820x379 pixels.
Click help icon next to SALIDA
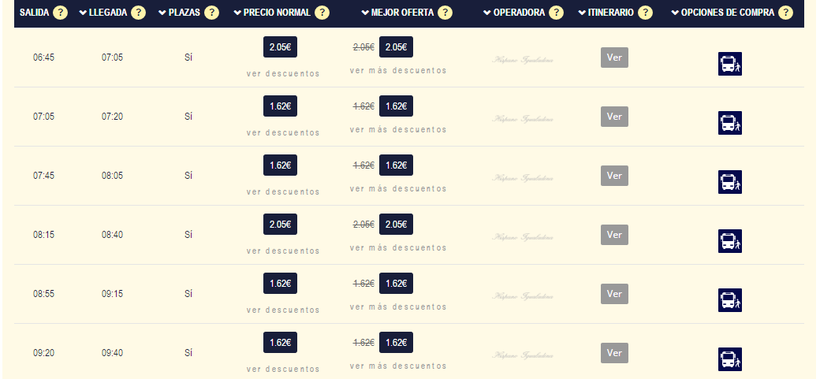click(x=60, y=13)
